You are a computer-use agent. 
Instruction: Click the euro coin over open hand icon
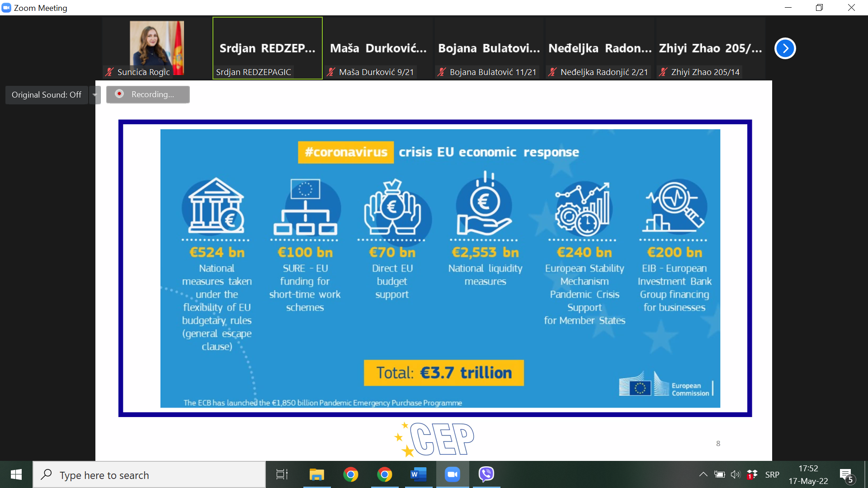pyautogui.click(x=484, y=203)
